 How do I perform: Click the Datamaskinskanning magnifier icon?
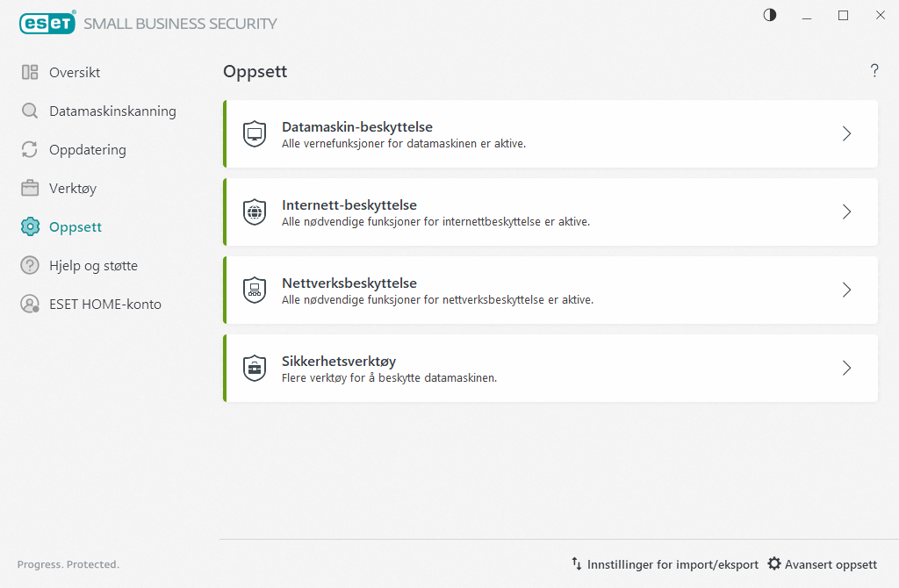[30, 111]
